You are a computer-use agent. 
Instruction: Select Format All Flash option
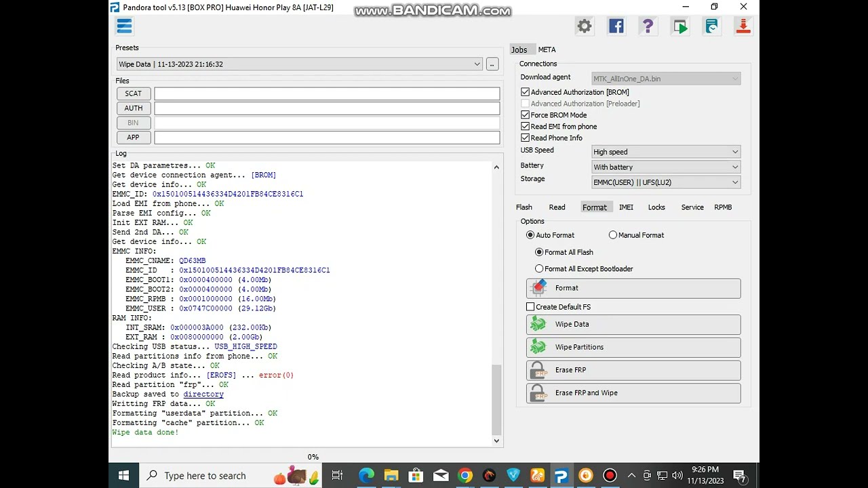click(x=539, y=252)
